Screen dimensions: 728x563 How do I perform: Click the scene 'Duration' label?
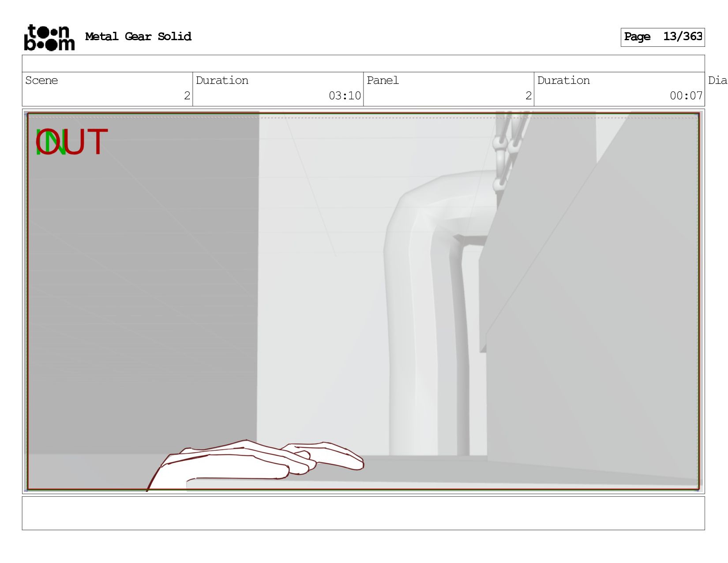pyautogui.click(x=222, y=80)
